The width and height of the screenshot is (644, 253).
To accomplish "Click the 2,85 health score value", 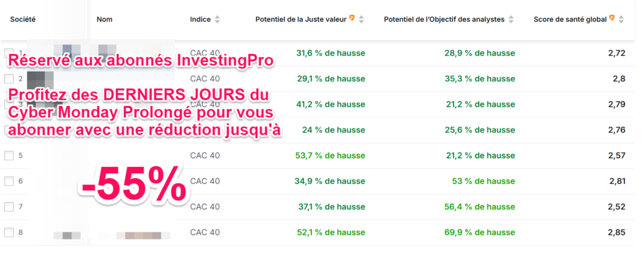I will pyautogui.click(x=616, y=232).
